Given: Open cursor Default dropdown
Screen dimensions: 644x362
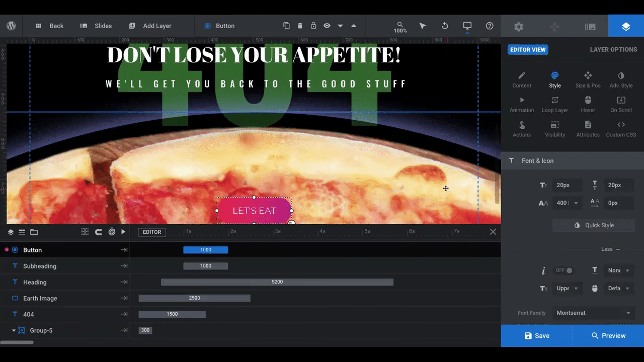Looking at the screenshot, I should pyautogui.click(x=619, y=289).
